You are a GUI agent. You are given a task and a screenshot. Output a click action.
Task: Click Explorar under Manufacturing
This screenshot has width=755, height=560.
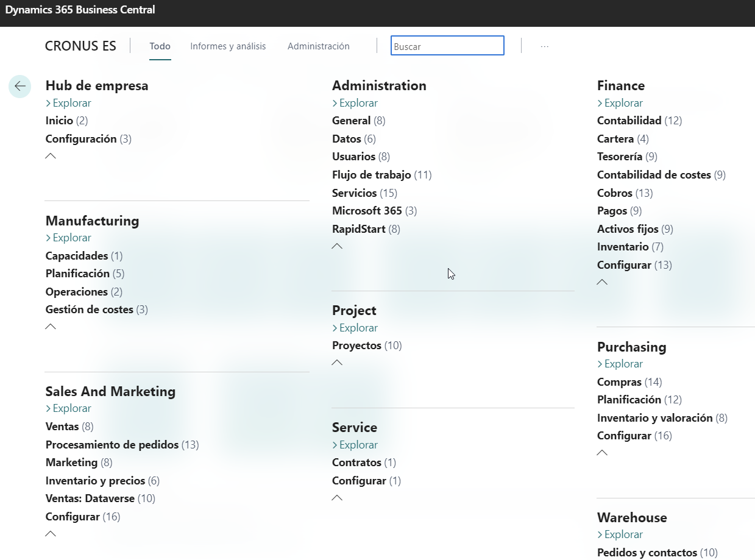(68, 238)
